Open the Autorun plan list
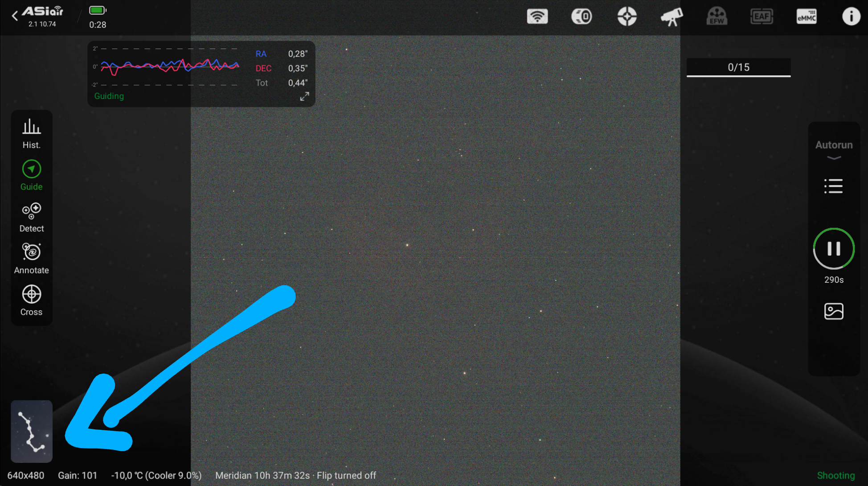The height and width of the screenshot is (486, 868). 833,186
